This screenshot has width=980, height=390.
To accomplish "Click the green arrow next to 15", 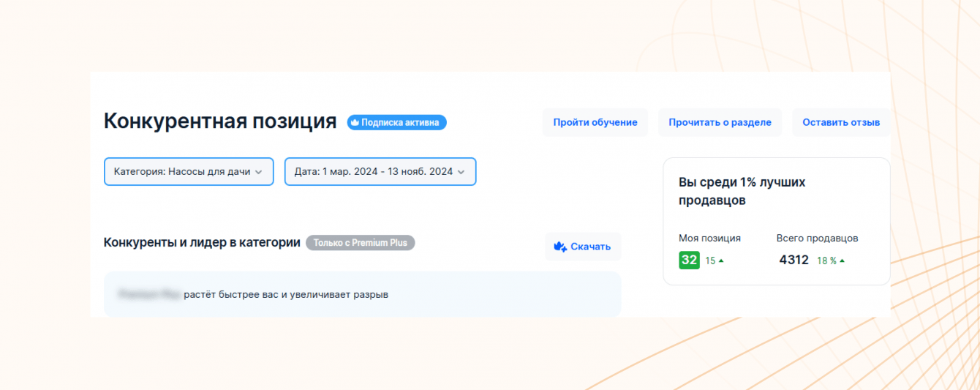I will (721, 260).
